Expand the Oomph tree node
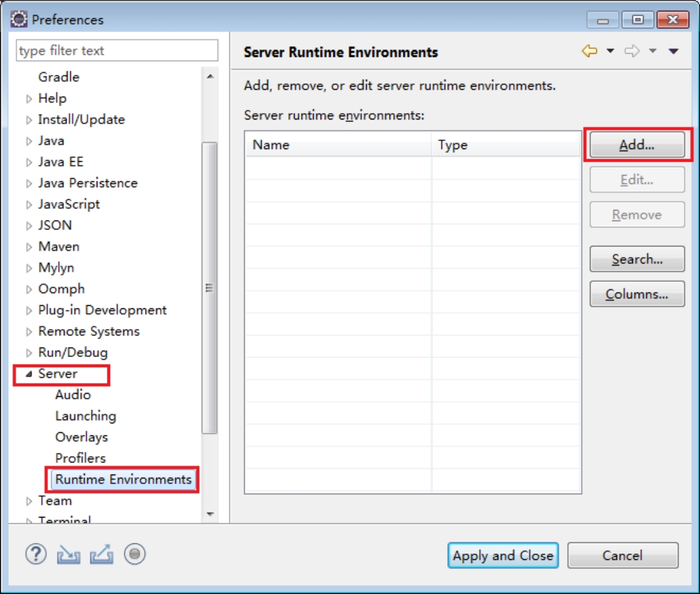Viewport: 700px width, 594px height. click(29, 289)
